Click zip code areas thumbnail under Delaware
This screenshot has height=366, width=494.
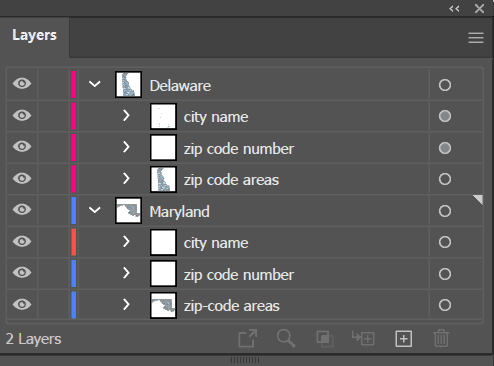(163, 179)
